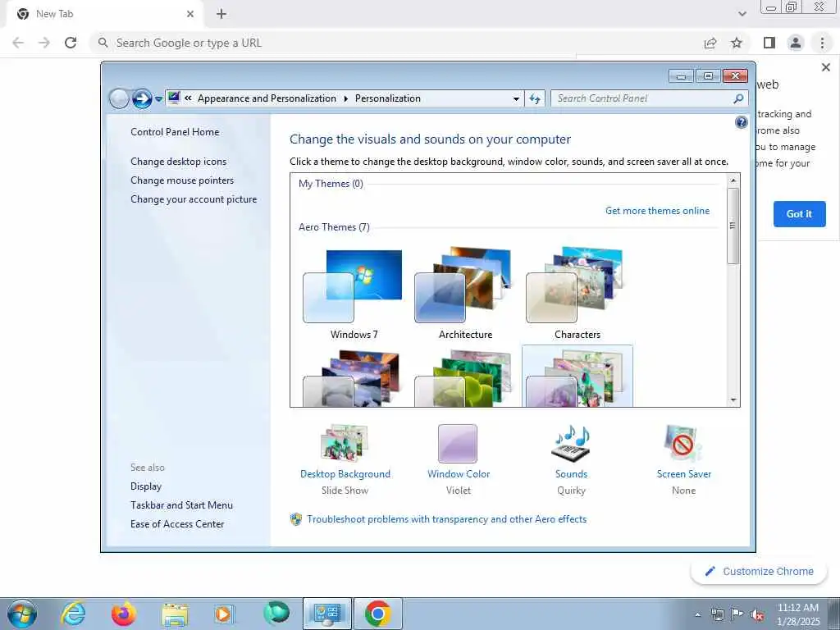Click the theme list scrollbar thumb
This screenshot has height=630, width=840.
[x=733, y=226]
